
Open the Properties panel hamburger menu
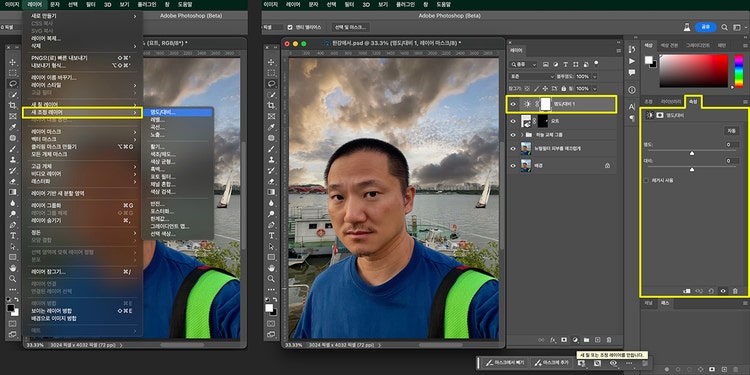point(745,101)
